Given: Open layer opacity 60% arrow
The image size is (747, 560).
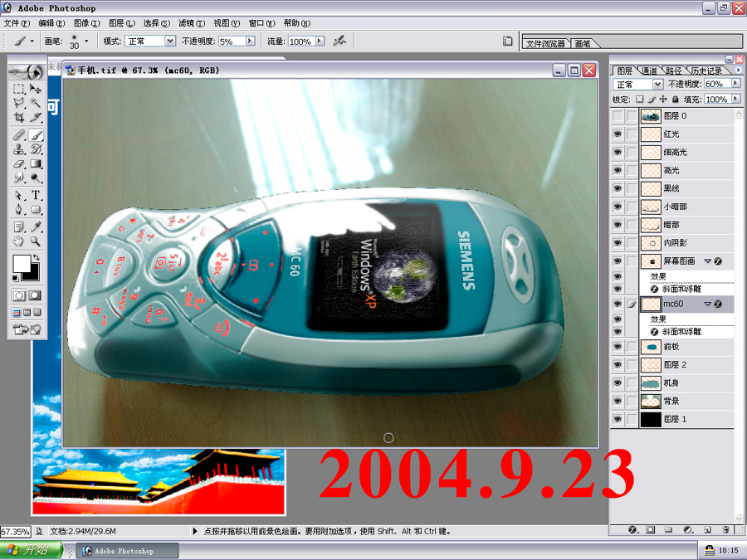Looking at the screenshot, I should (735, 83).
